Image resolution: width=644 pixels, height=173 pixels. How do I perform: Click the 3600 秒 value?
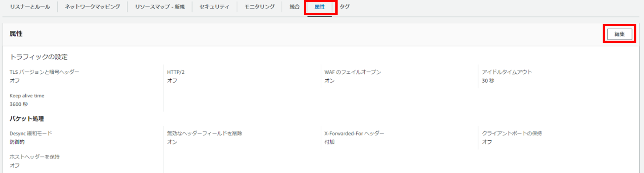18,104
